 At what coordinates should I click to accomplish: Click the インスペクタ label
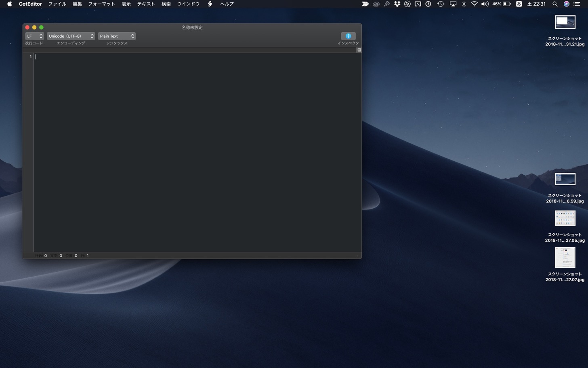point(348,43)
